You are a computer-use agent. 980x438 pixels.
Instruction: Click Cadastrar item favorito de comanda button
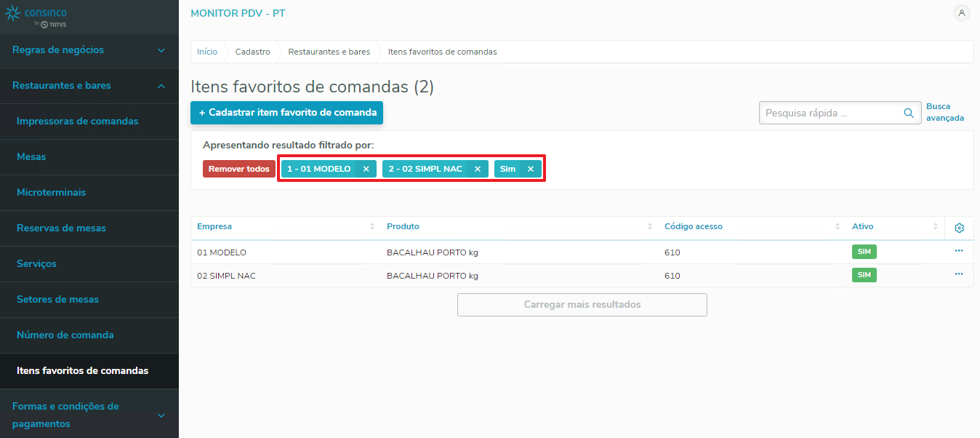pos(286,113)
